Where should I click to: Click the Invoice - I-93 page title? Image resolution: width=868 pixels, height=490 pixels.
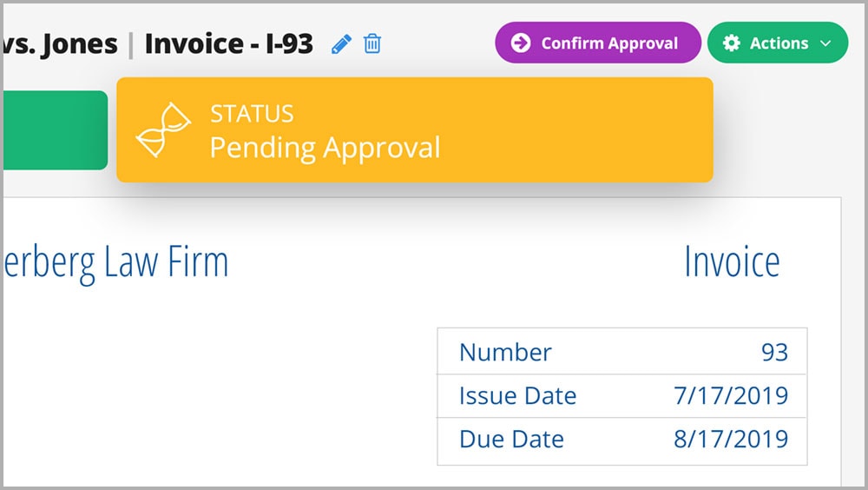pyautogui.click(x=228, y=43)
